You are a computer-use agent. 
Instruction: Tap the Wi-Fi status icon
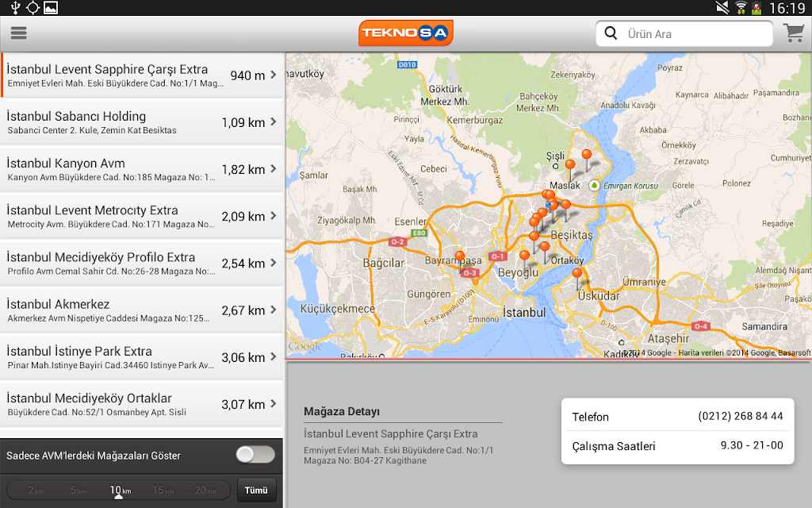(741, 8)
